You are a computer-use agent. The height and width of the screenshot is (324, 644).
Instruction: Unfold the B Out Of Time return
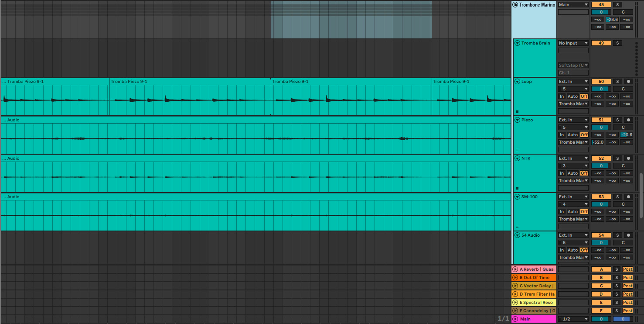pos(515,278)
